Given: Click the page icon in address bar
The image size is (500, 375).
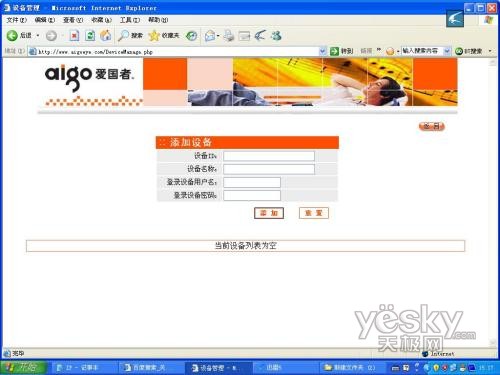Looking at the screenshot, I should (x=32, y=51).
